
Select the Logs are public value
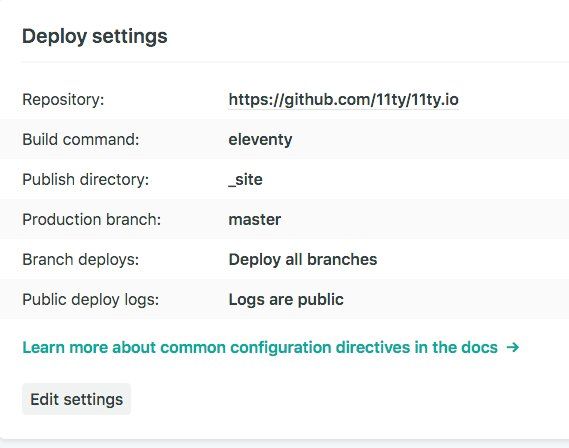pyautogui.click(x=286, y=299)
